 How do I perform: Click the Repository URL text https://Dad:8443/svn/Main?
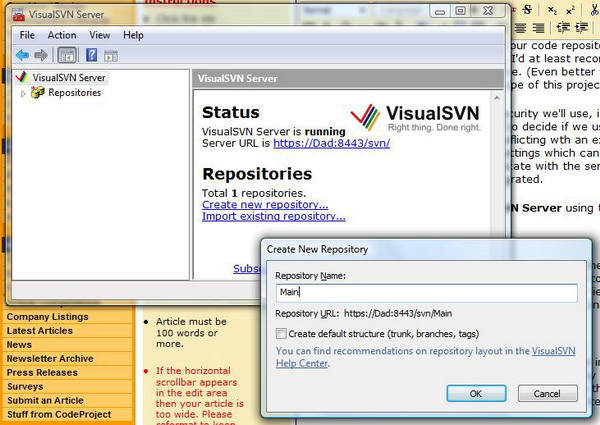[x=398, y=314]
